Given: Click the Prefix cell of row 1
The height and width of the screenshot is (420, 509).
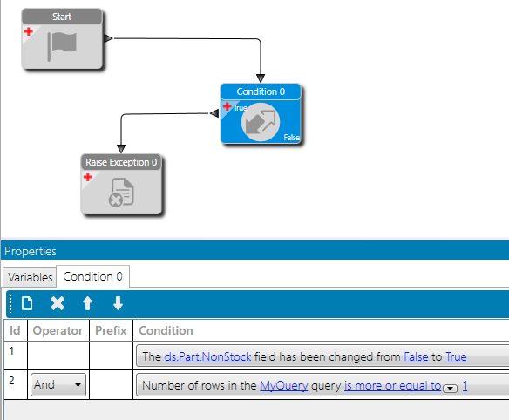Looking at the screenshot, I should click(x=111, y=356).
